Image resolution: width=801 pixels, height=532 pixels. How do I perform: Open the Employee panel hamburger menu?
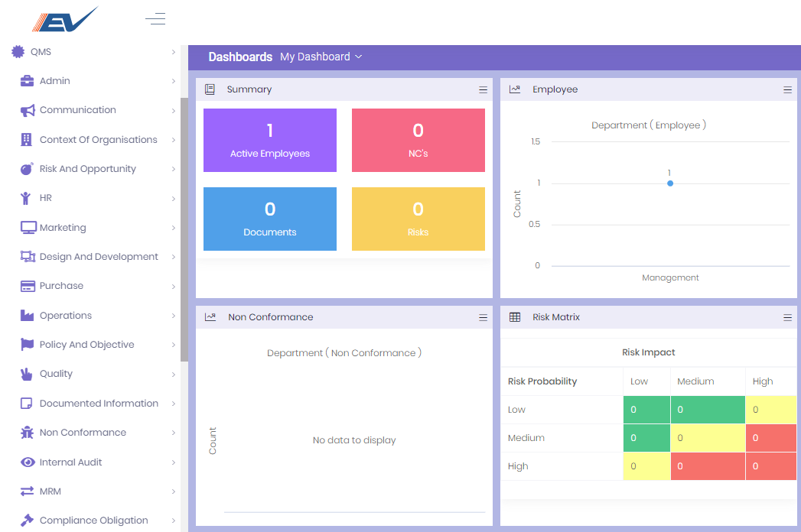[x=787, y=90]
